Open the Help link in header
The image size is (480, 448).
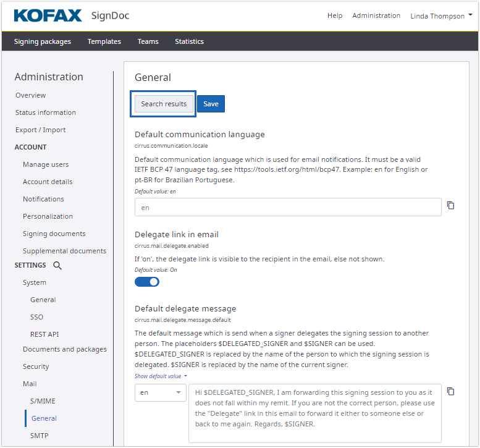(335, 15)
